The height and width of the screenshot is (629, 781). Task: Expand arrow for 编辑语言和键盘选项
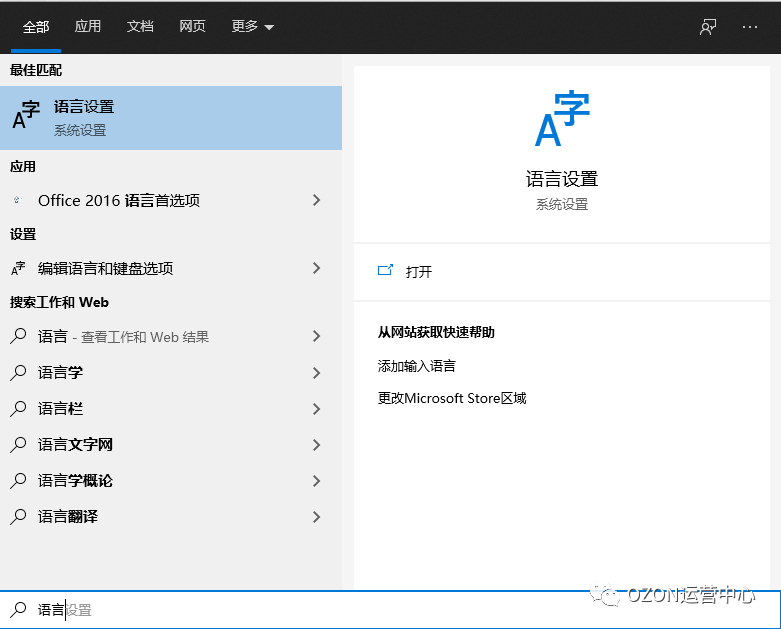click(316, 268)
